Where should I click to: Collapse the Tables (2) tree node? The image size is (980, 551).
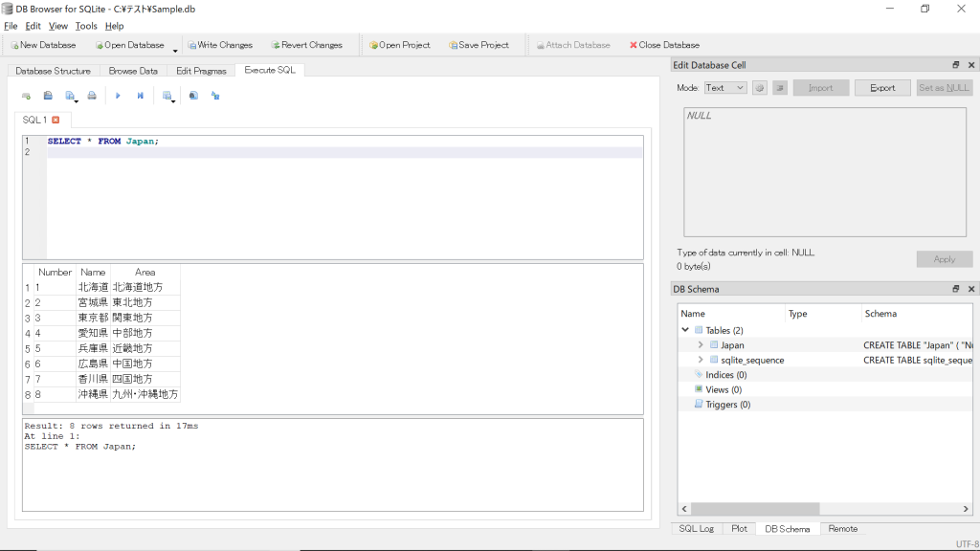click(685, 330)
